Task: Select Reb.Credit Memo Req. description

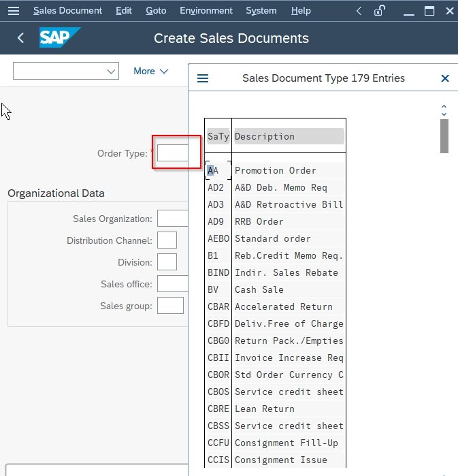Action: click(x=289, y=255)
